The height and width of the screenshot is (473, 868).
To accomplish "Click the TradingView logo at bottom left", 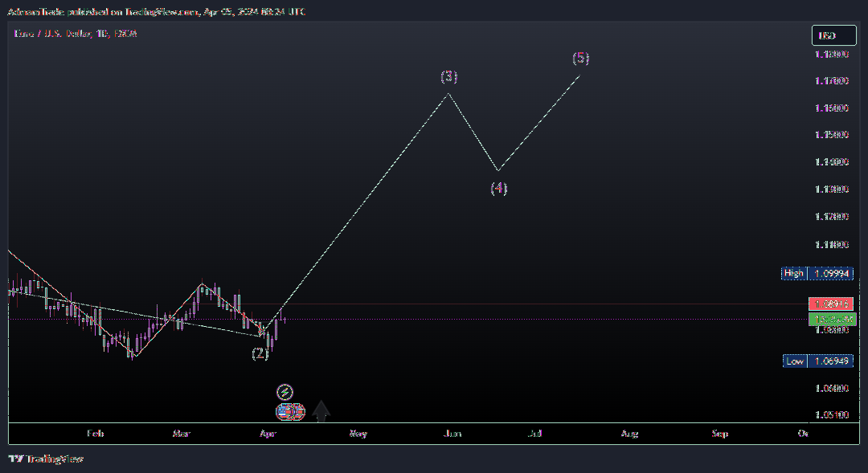I will pyautogui.click(x=46, y=459).
